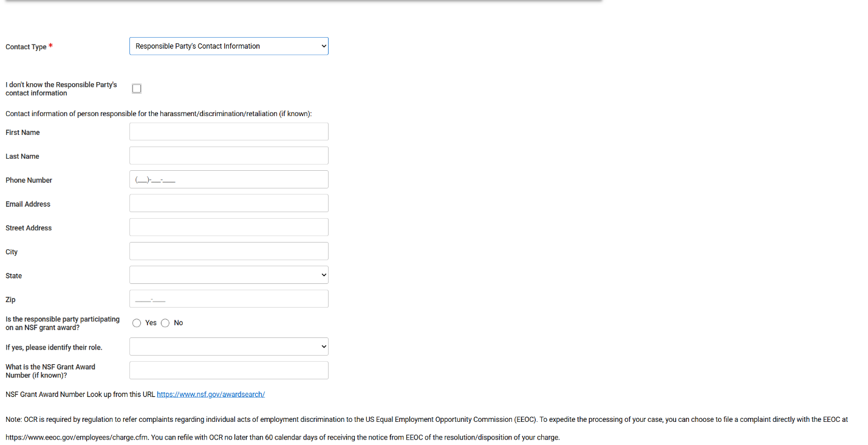Click the Email Address label

click(x=28, y=204)
